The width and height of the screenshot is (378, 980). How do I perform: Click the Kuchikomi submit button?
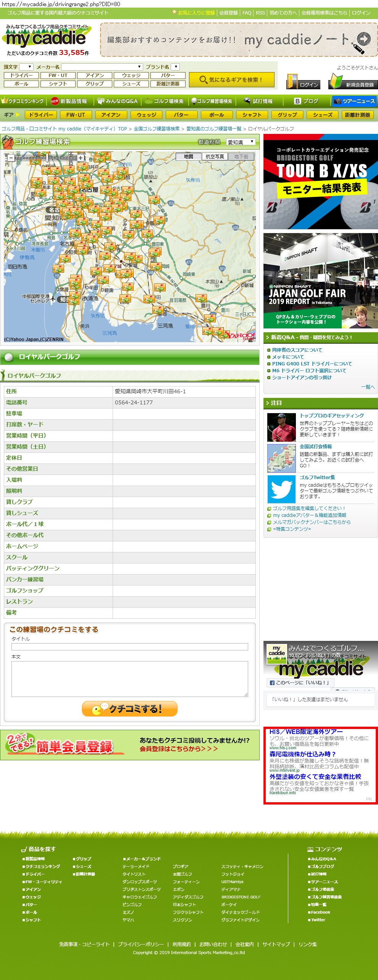click(129, 709)
